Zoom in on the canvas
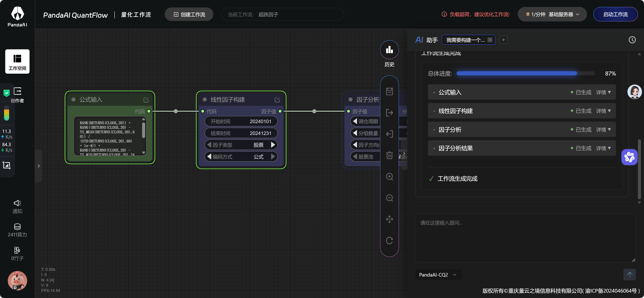Image resolution: width=644 pixels, height=298 pixels. pos(389,177)
